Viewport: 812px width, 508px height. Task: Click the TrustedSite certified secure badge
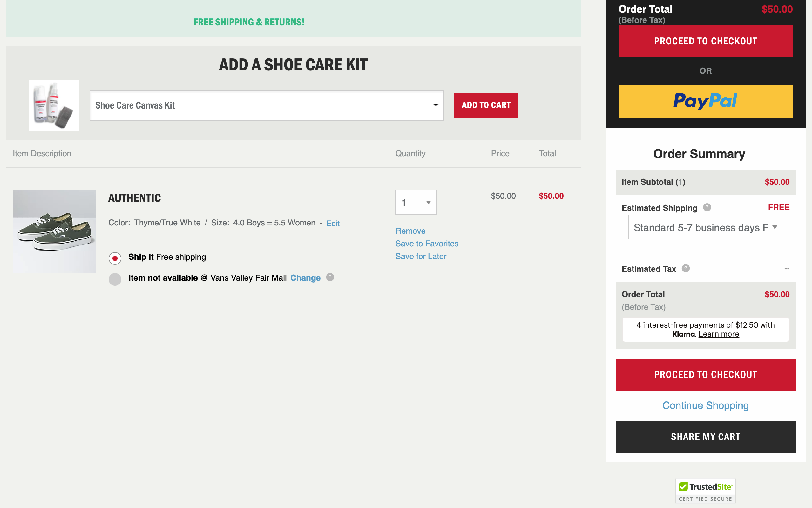(x=705, y=491)
